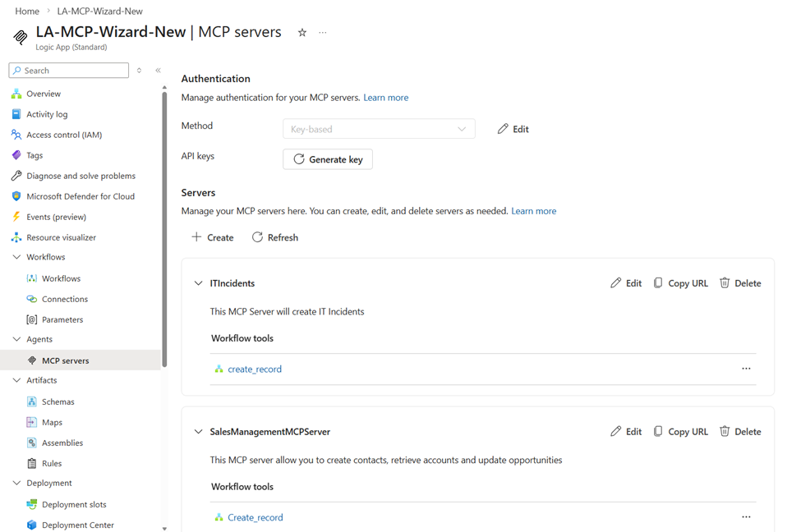Open the ellipsis menu beside the page title
The width and height of the screenshot is (801, 532).
(x=322, y=33)
